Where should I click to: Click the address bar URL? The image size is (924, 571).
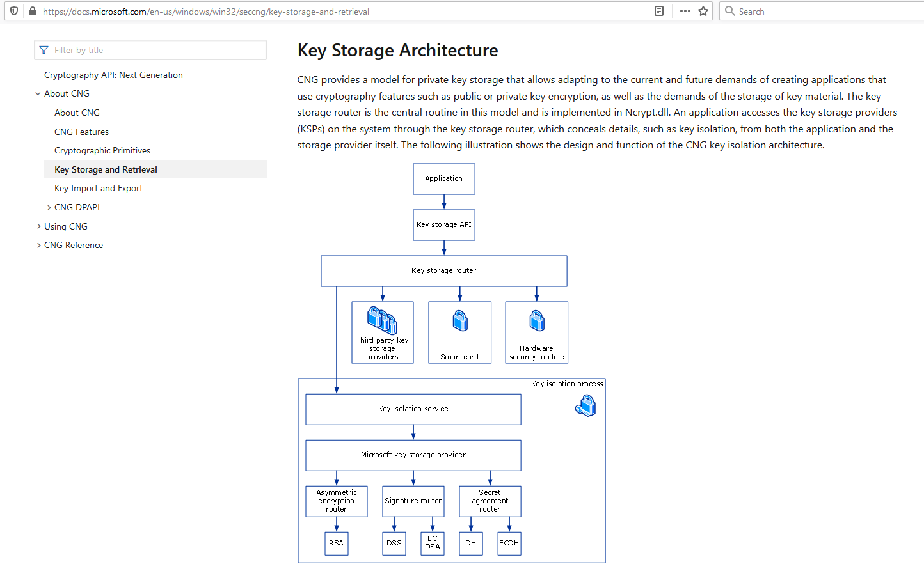206,12
